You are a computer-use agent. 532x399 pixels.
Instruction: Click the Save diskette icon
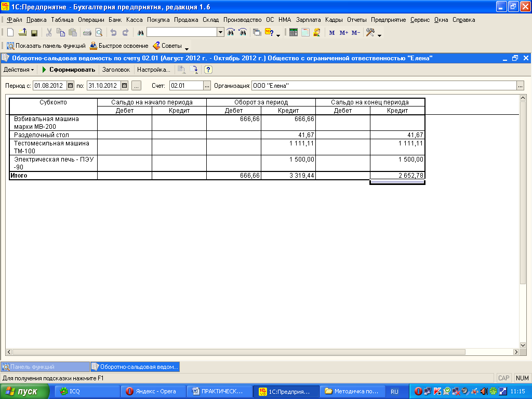[34, 33]
